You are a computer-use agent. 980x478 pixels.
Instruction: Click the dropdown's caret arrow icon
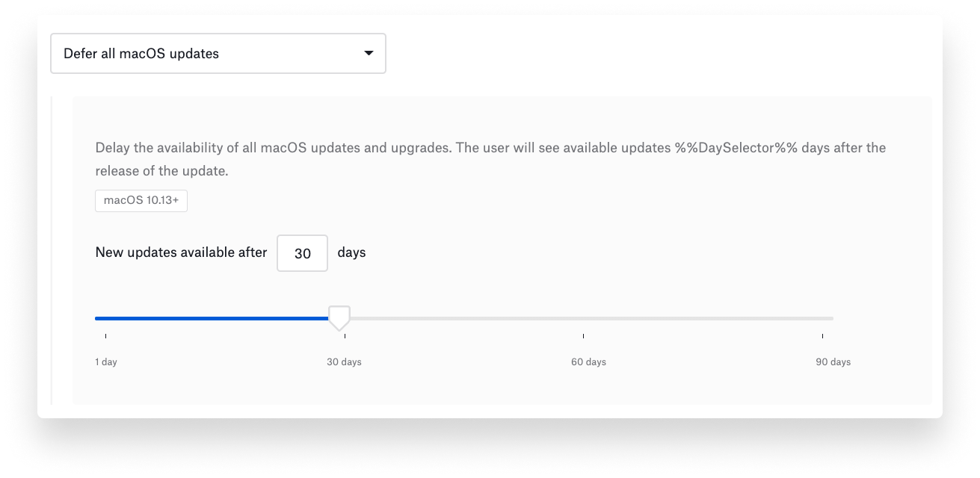(368, 53)
